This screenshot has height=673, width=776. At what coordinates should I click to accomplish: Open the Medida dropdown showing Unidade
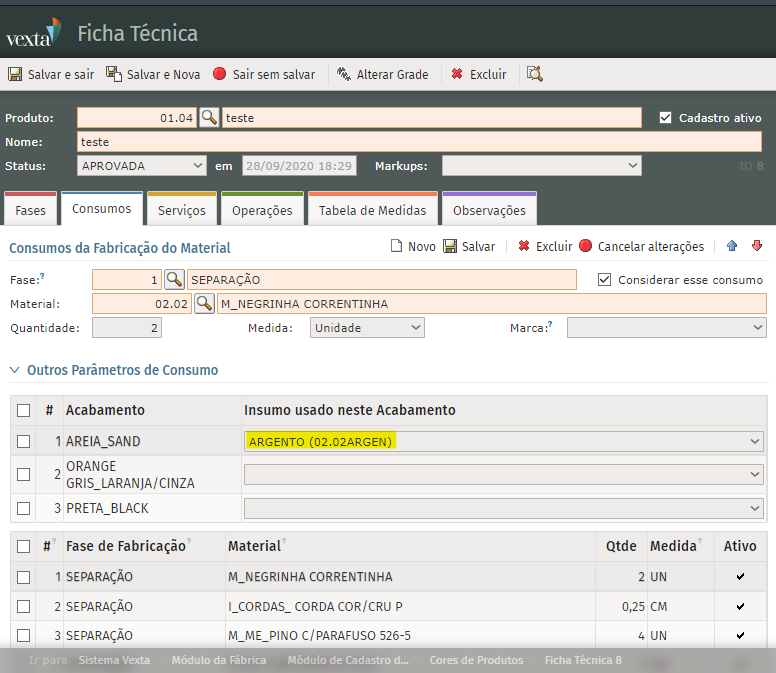coord(367,328)
